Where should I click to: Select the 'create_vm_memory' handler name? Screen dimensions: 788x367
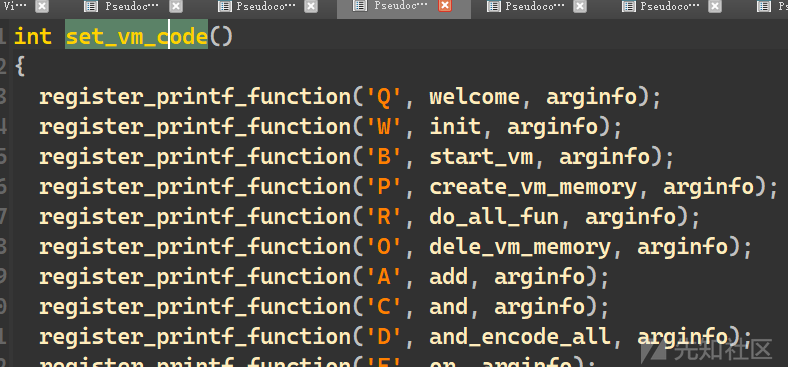533,187
